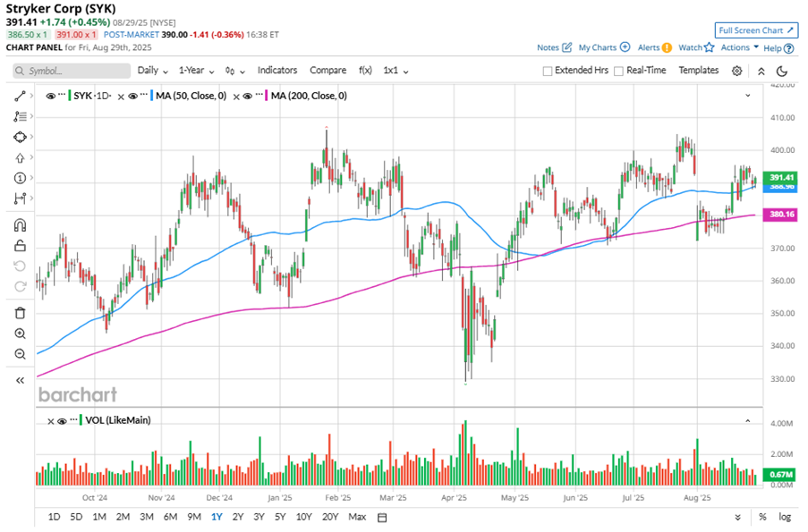Toggle visibility of the SYK price series
The image size is (808, 532).
click(x=50, y=96)
